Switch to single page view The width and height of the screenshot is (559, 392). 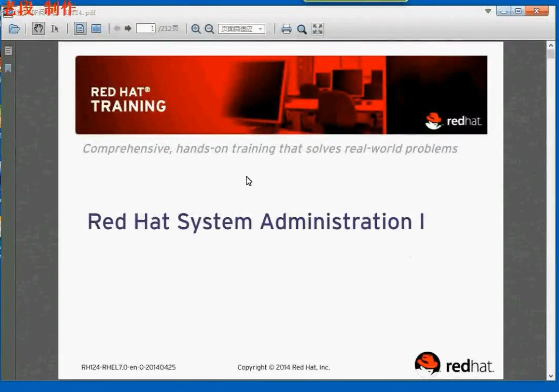80,29
